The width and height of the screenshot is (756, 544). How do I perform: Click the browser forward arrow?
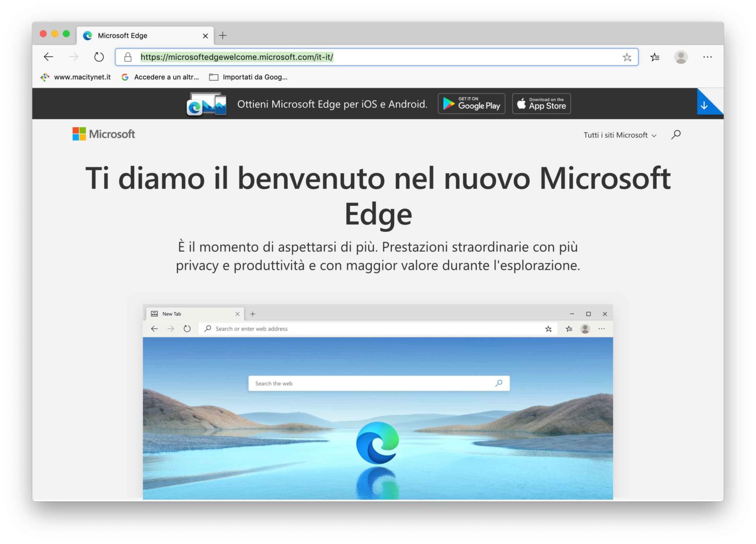(x=74, y=57)
